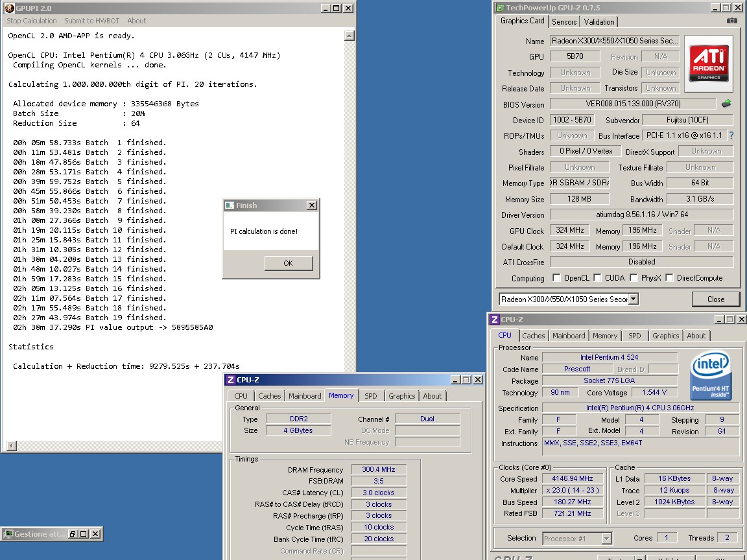
Task: Click OK in the Finish dialog
Action: click(x=288, y=263)
